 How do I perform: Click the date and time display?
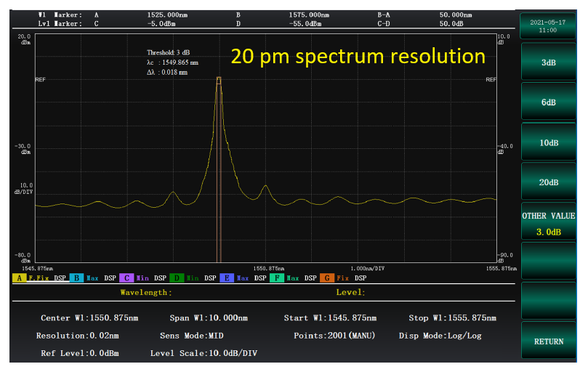(549, 26)
